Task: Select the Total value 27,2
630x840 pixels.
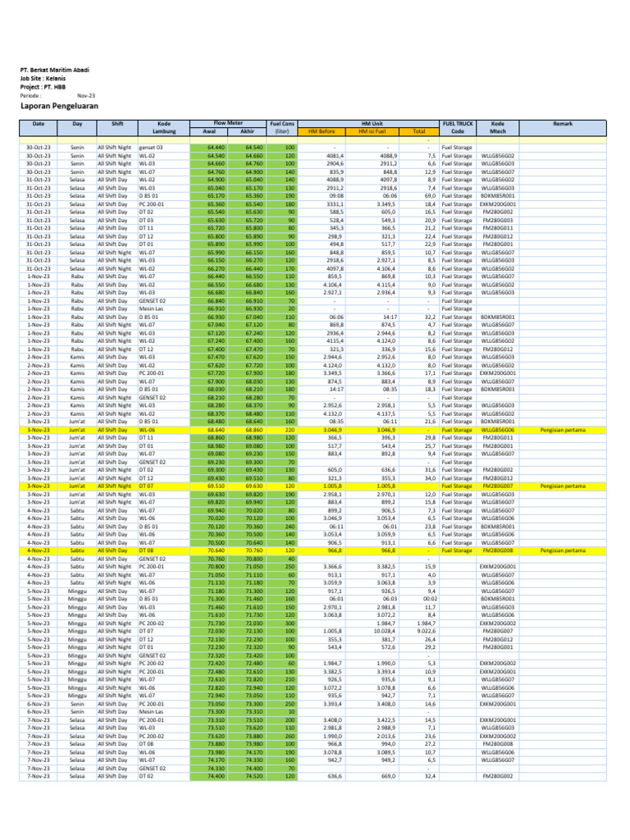Action: (430, 744)
